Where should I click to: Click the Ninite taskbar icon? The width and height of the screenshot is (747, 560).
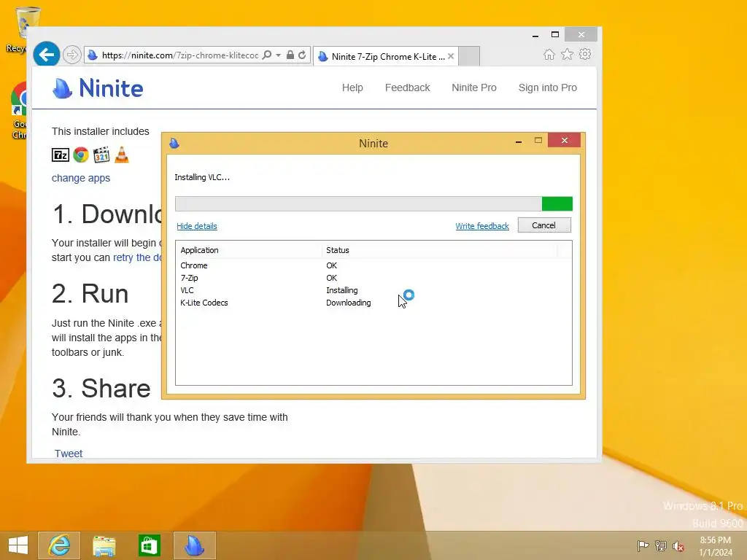click(194, 545)
